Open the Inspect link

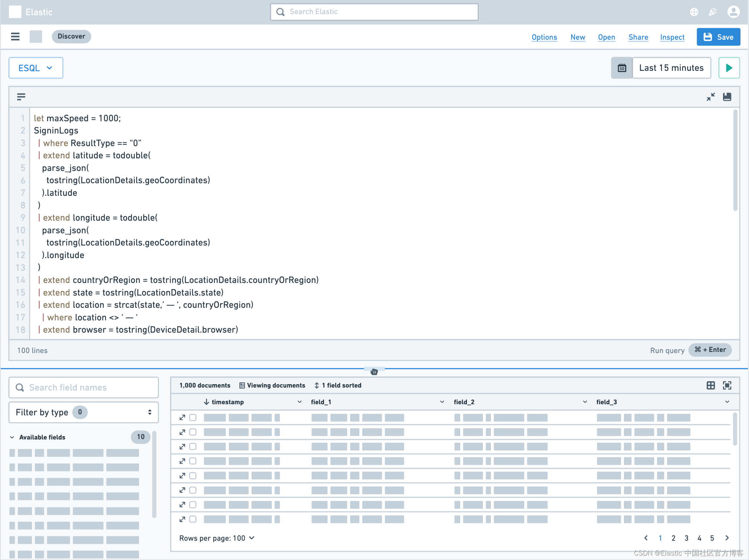click(x=672, y=37)
